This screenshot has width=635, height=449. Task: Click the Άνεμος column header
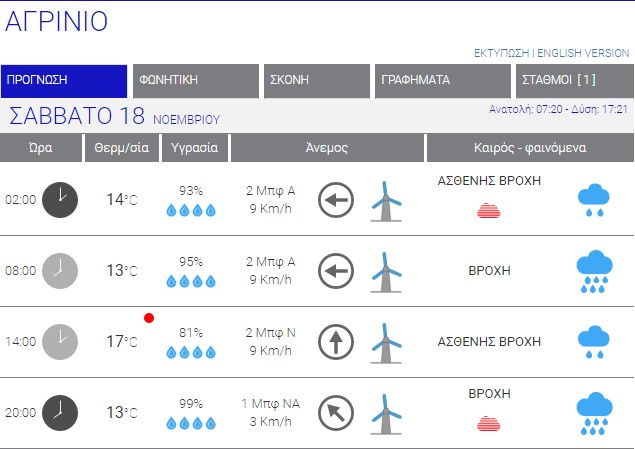(x=327, y=148)
